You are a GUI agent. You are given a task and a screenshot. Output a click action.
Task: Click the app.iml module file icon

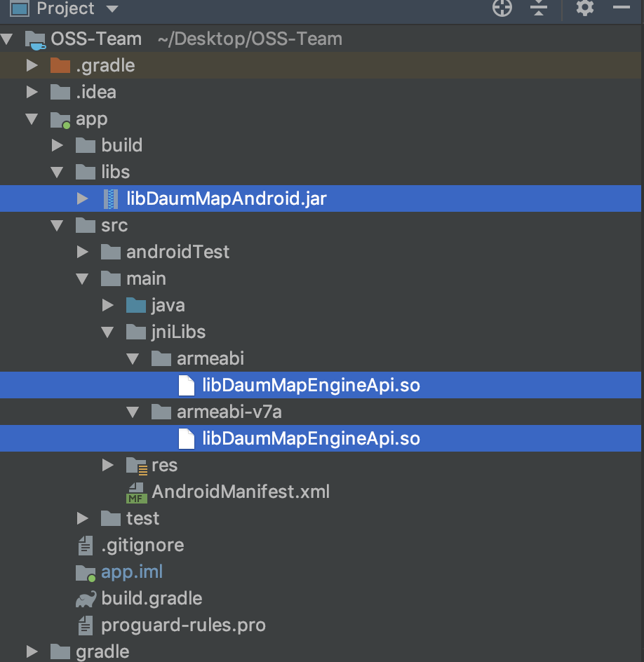(86, 573)
